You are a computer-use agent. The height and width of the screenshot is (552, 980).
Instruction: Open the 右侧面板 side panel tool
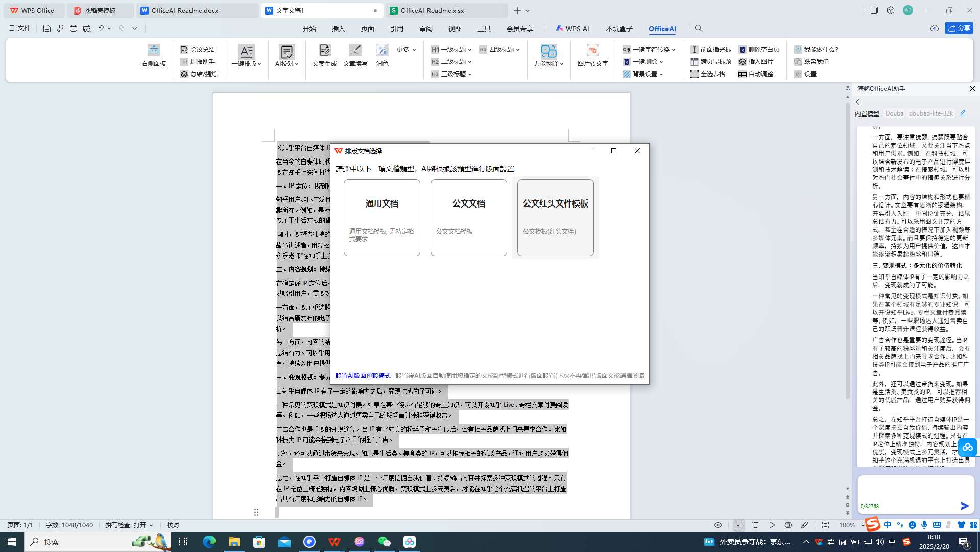pyautogui.click(x=154, y=55)
